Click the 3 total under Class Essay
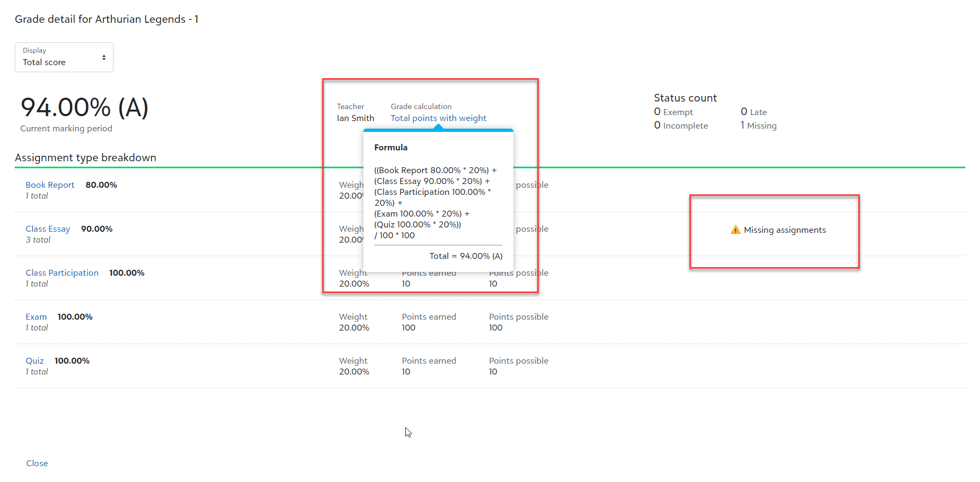The image size is (980, 482). tap(38, 239)
